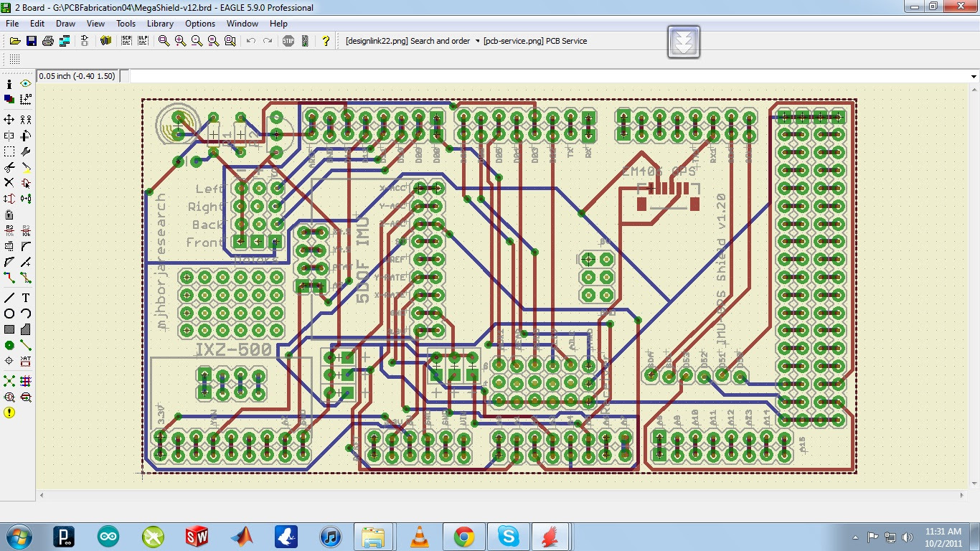Screen dimensions: 980x551
Task: Select the Cut scissors tool
Action: 9,167
